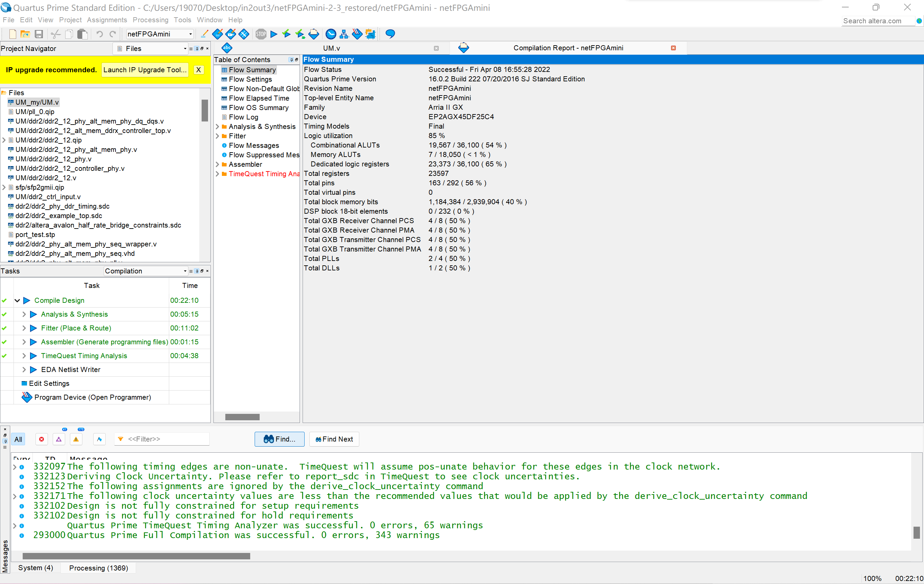Collapse the Compile Design task
This screenshot has height=584, width=924.
click(17, 301)
